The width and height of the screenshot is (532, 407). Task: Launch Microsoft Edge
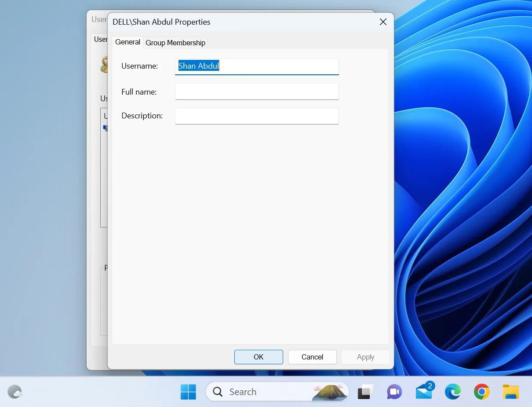pos(452,392)
